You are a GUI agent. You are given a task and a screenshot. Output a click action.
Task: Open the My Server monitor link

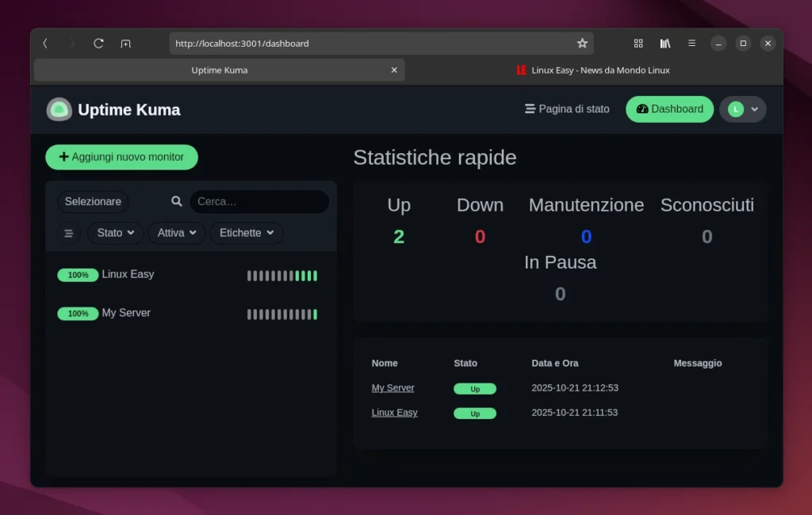393,387
